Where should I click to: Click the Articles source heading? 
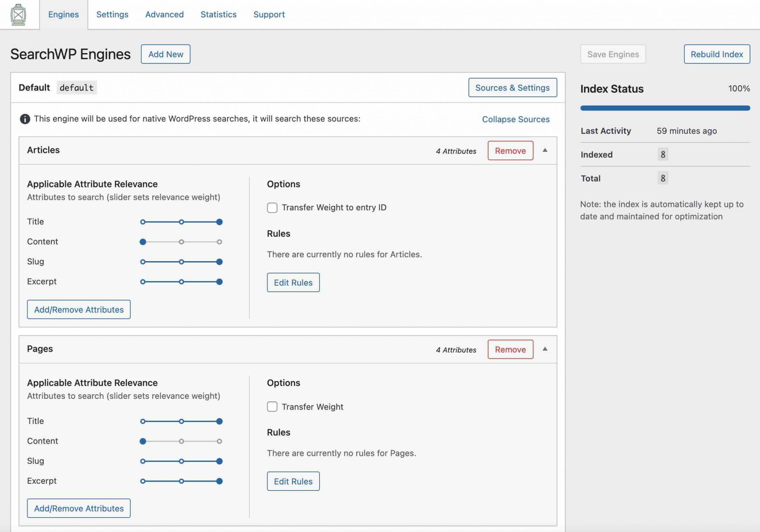pos(43,150)
